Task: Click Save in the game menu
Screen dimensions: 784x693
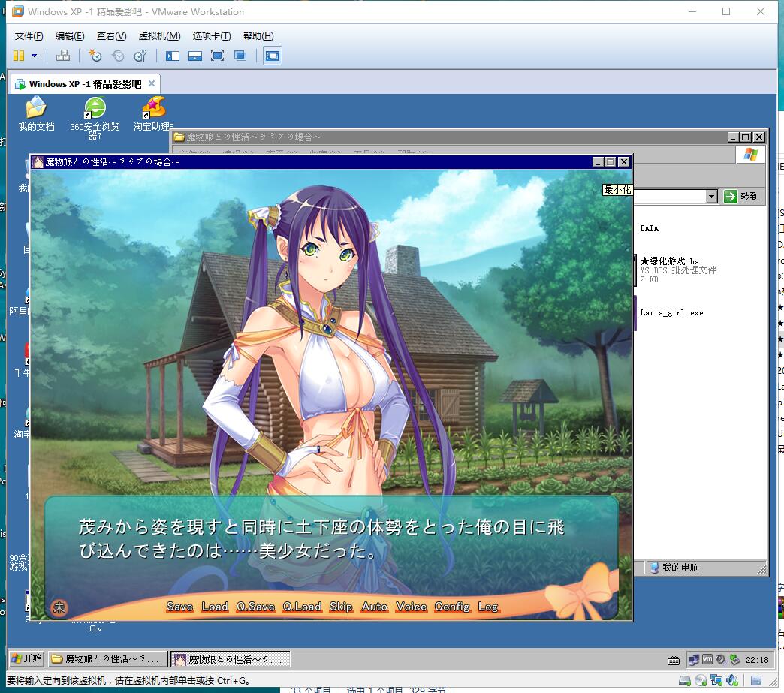Action: pyautogui.click(x=180, y=607)
